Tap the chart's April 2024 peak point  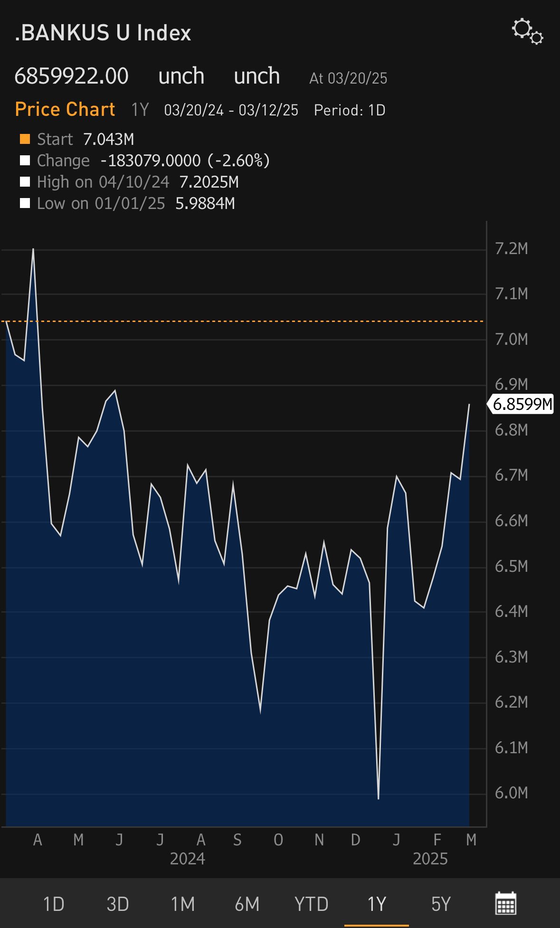point(33,249)
